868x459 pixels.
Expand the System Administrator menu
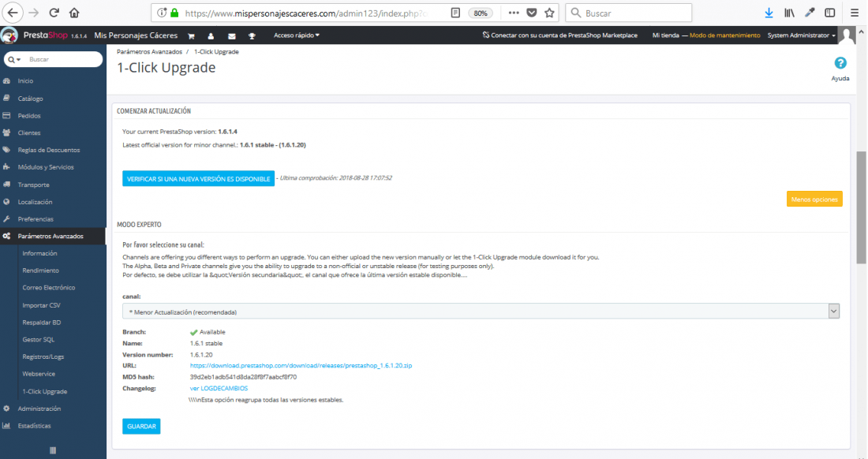coord(801,35)
